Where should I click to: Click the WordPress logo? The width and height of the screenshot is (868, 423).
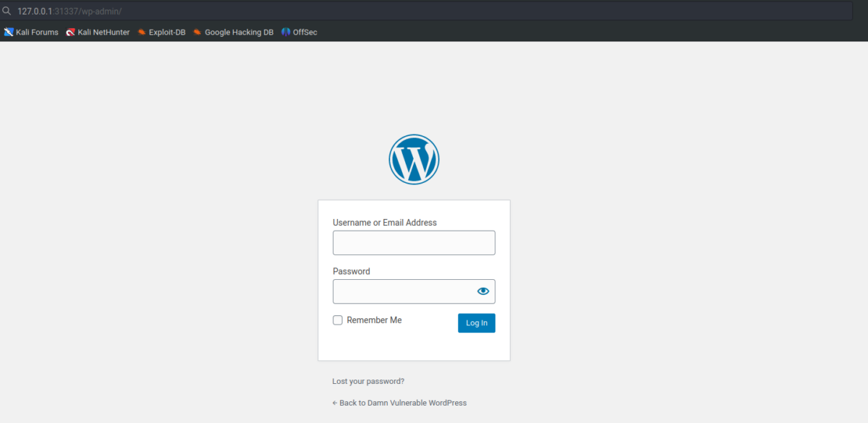point(414,159)
